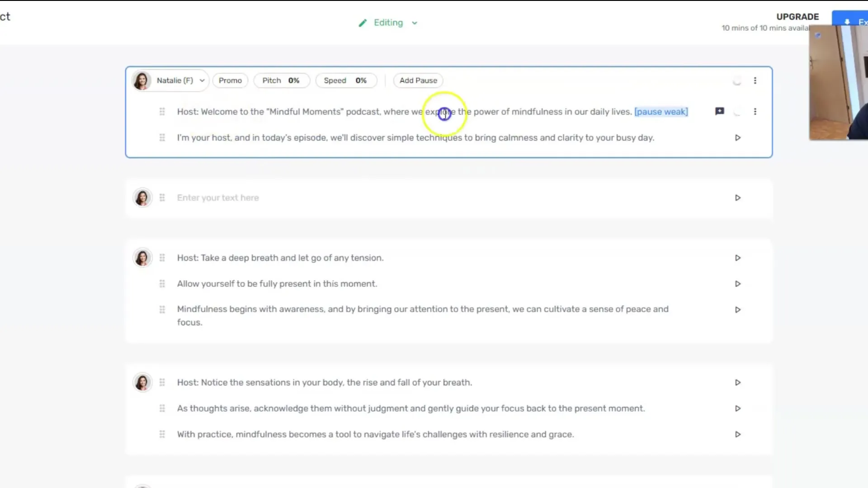Image resolution: width=868 pixels, height=488 pixels.
Task: Click drag handle of "As thoughts arise" line
Action: (162, 408)
